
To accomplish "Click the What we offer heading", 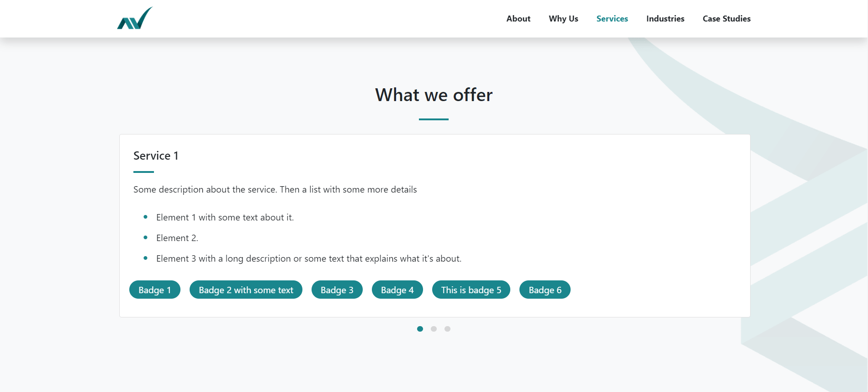I will pyautogui.click(x=434, y=95).
